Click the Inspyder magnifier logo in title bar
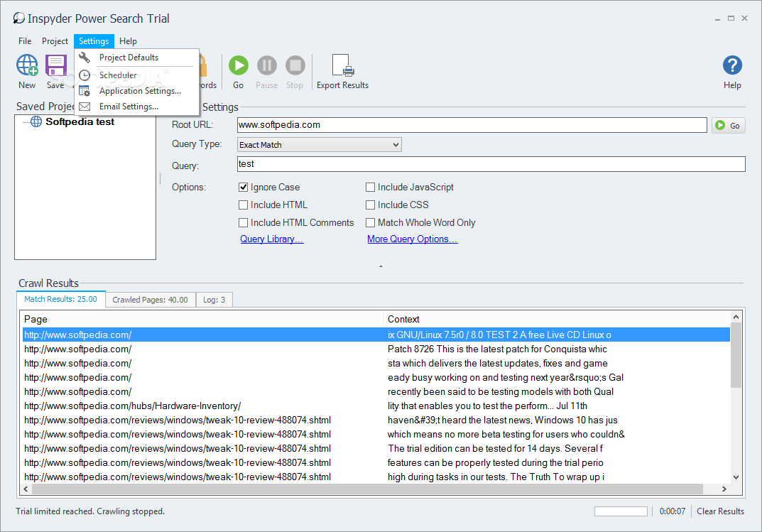The image size is (762, 532). pyautogui.click(x=19, y=18)
